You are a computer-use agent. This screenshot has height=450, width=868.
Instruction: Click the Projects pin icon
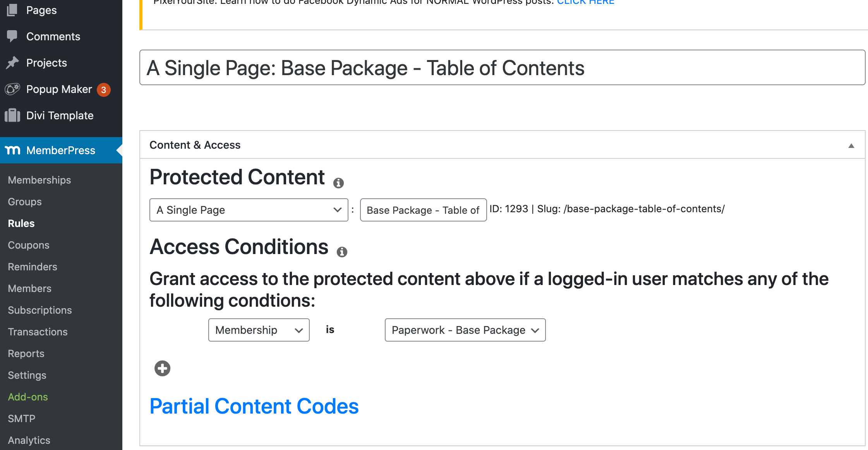click(x=12, y=63)
